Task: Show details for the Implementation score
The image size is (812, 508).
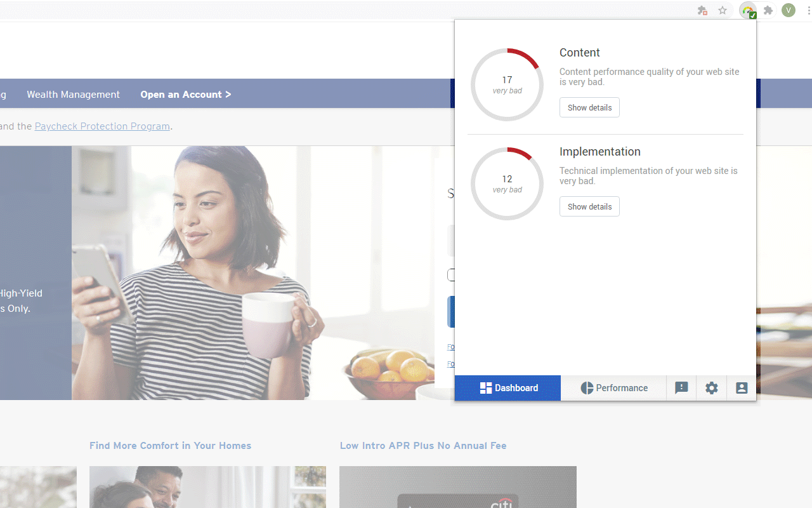Action: (x=589, y=206)
